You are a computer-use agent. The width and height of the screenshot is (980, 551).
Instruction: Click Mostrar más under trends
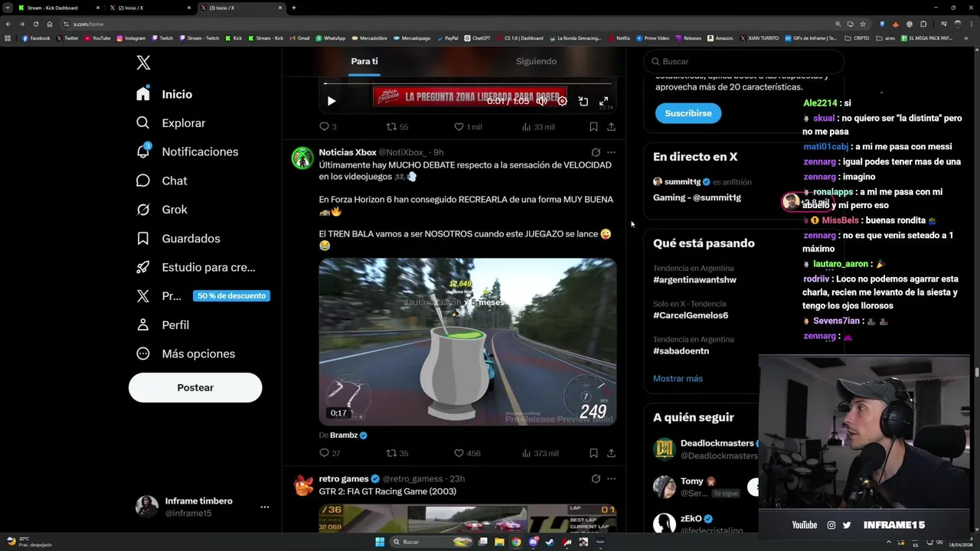point(678,379)
